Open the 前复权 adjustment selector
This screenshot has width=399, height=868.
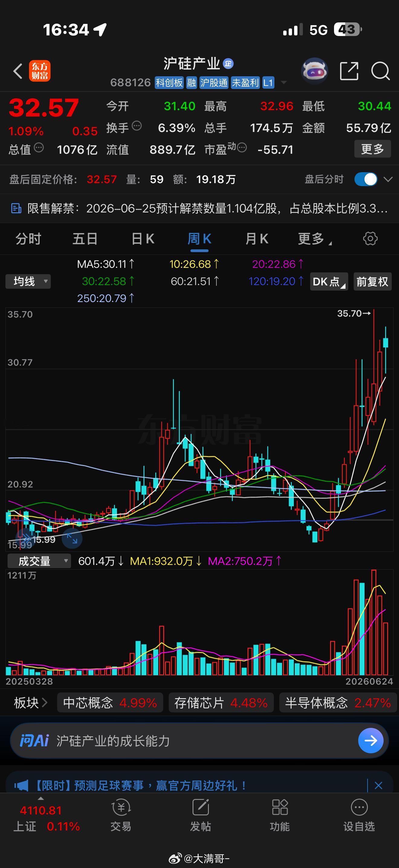tap(372, 281)
